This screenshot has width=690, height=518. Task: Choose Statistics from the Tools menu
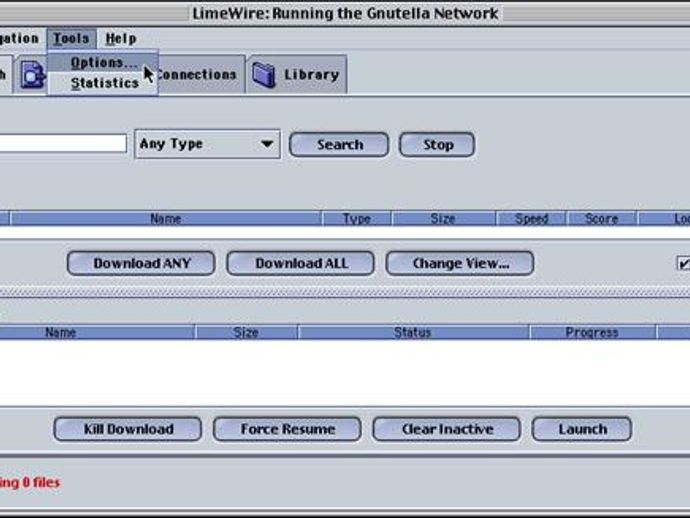coord(103,83)
